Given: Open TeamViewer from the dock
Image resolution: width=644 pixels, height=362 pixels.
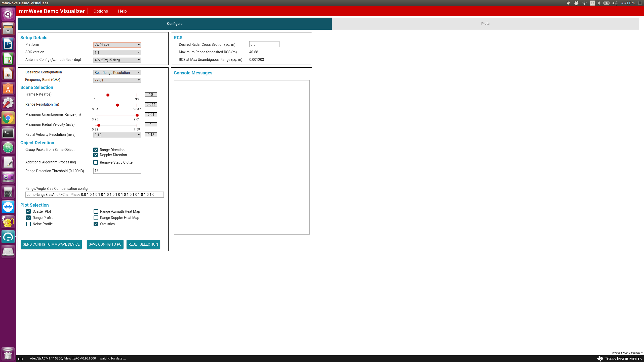Looking at the screenshot, I should 8,207.
